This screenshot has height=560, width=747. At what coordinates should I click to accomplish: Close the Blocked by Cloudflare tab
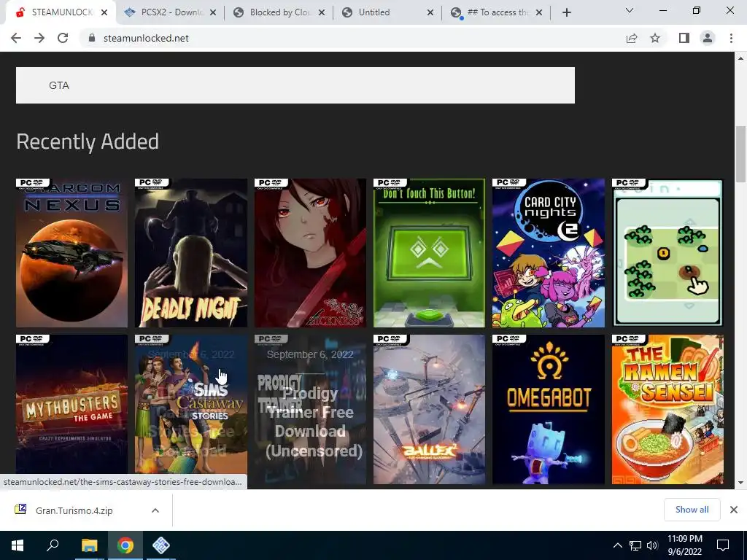322,12
